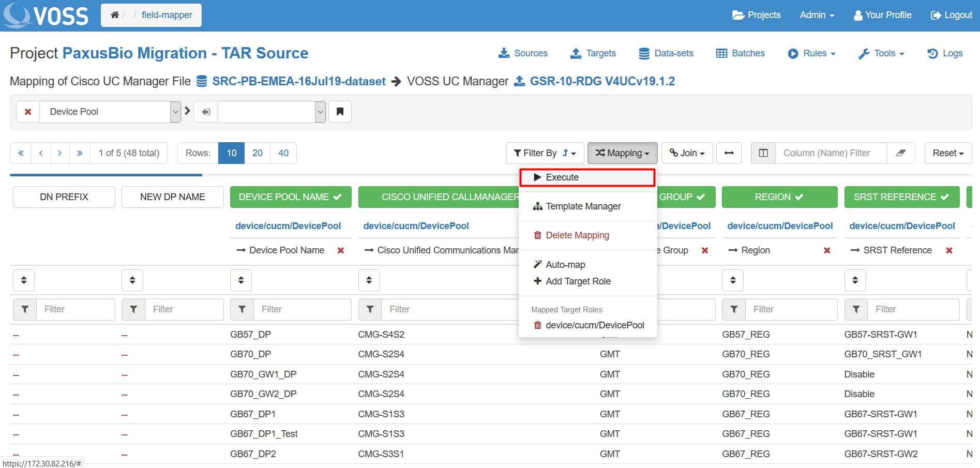Click the sort arrows under Device Pool Name
Viewport: 980px width, 468px height.
[241, 280]
